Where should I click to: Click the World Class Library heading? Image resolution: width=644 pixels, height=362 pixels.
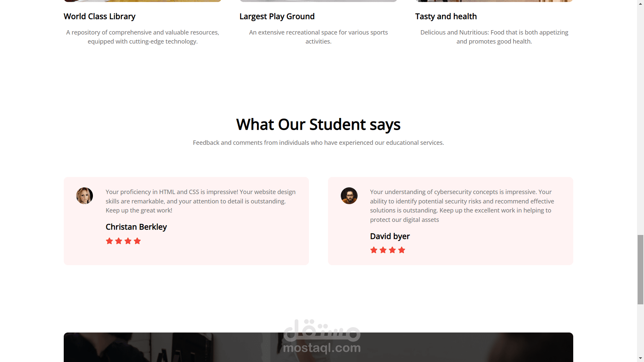coord(100,16)
